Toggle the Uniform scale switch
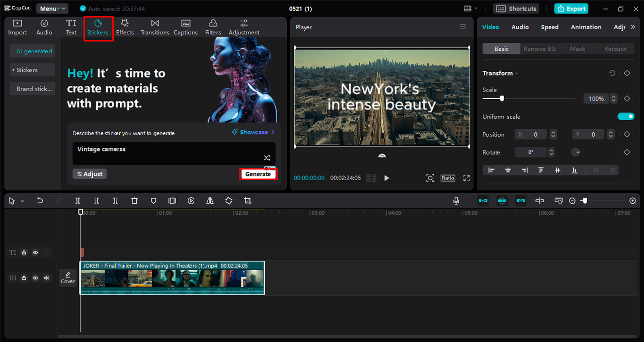The width and height of the screenshot is (644, 342). 626,117
